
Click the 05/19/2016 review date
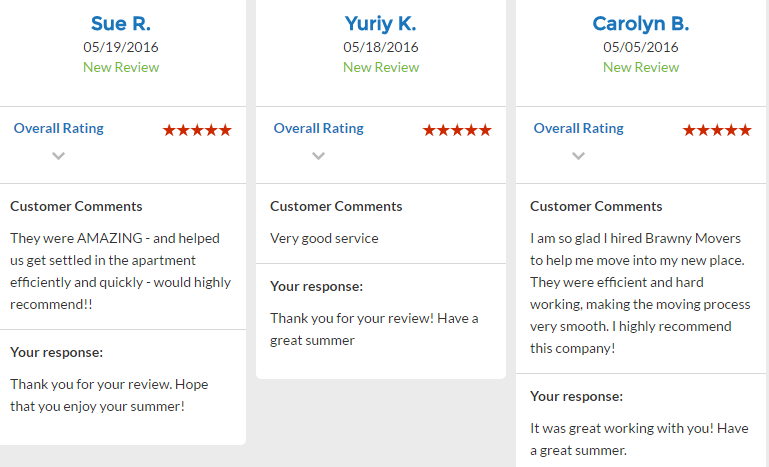click(121, 47)
